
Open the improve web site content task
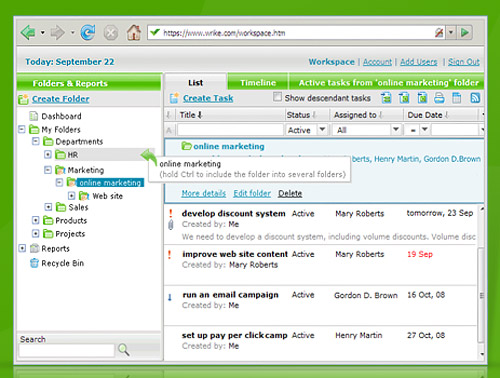(235, 254)
